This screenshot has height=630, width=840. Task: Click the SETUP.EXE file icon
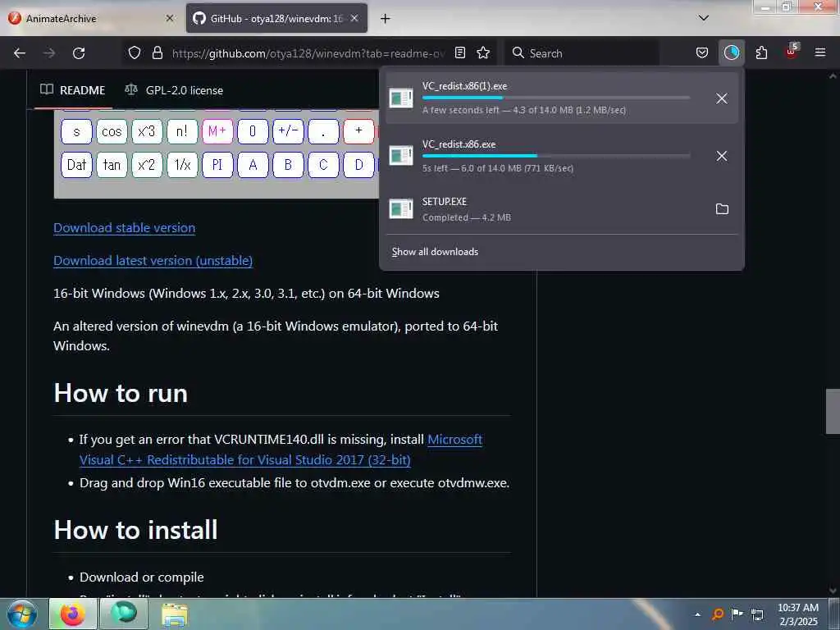pyautogui.click(x=400, y=209)
